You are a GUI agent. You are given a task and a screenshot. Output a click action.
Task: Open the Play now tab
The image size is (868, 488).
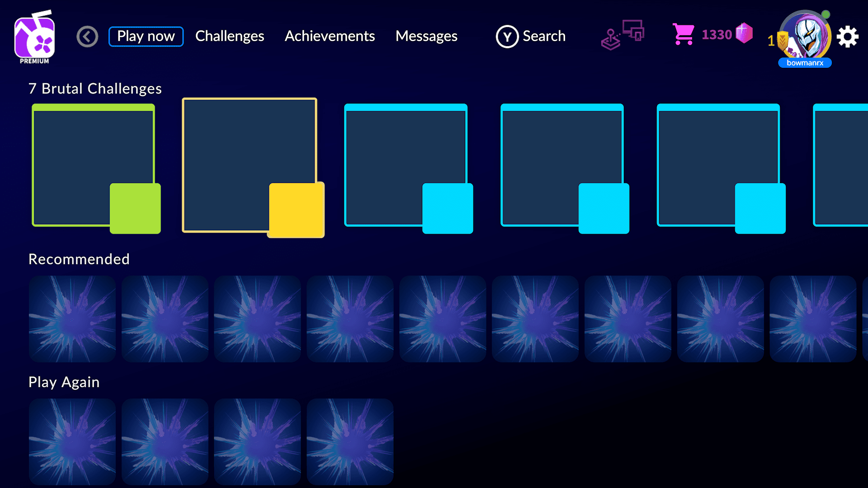146,36
